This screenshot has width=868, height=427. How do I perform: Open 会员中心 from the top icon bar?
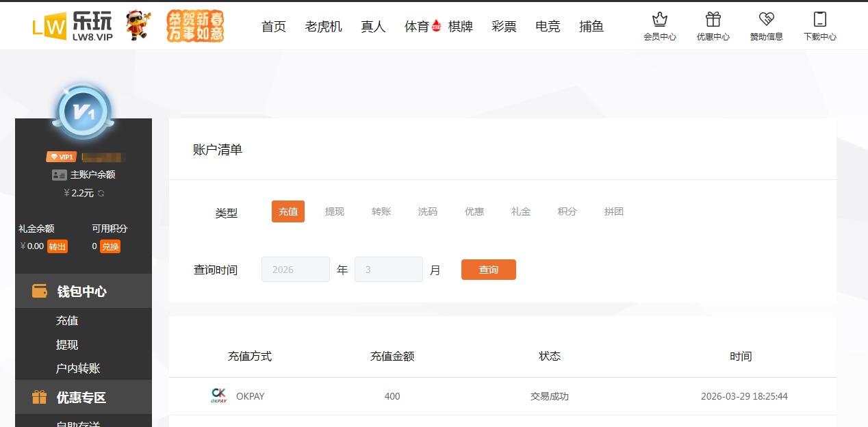[x=659, y=25]
